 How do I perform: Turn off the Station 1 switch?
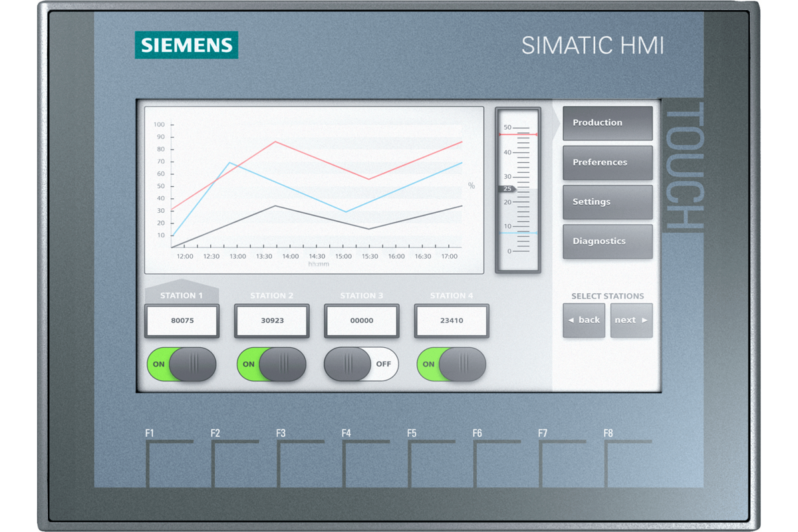(182, 364)
